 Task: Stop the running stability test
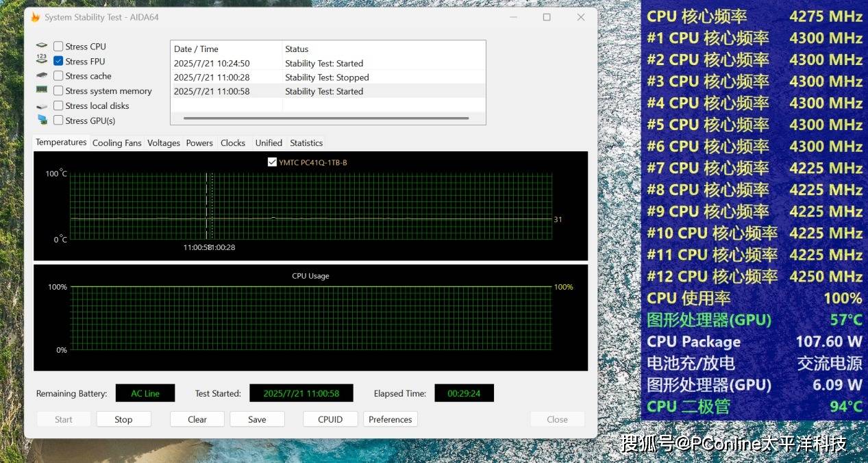click(123, 419)
